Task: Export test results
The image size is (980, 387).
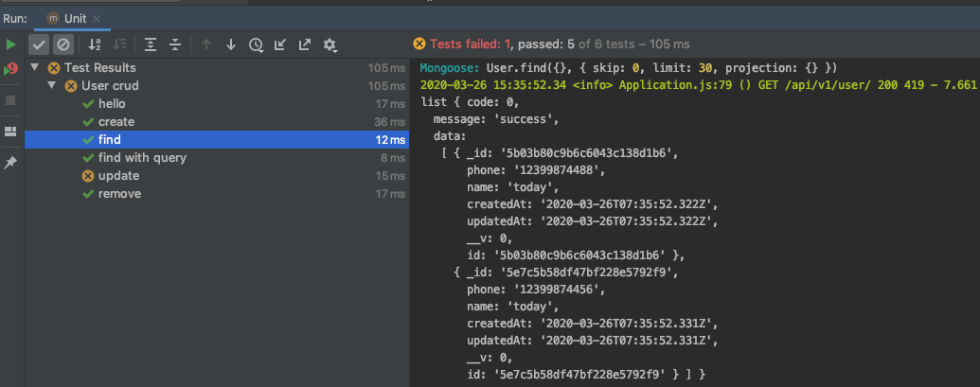Action: tap(305, 44)
